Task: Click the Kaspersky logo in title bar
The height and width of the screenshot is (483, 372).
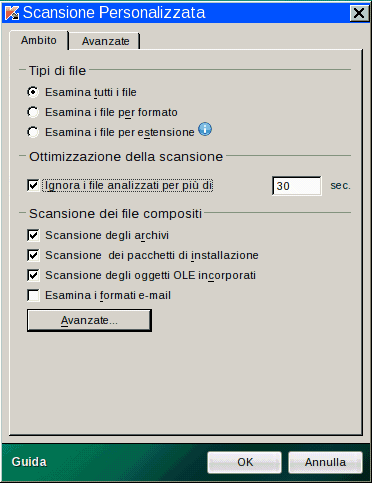Action: pyautogui.click(x=12, y=13)
